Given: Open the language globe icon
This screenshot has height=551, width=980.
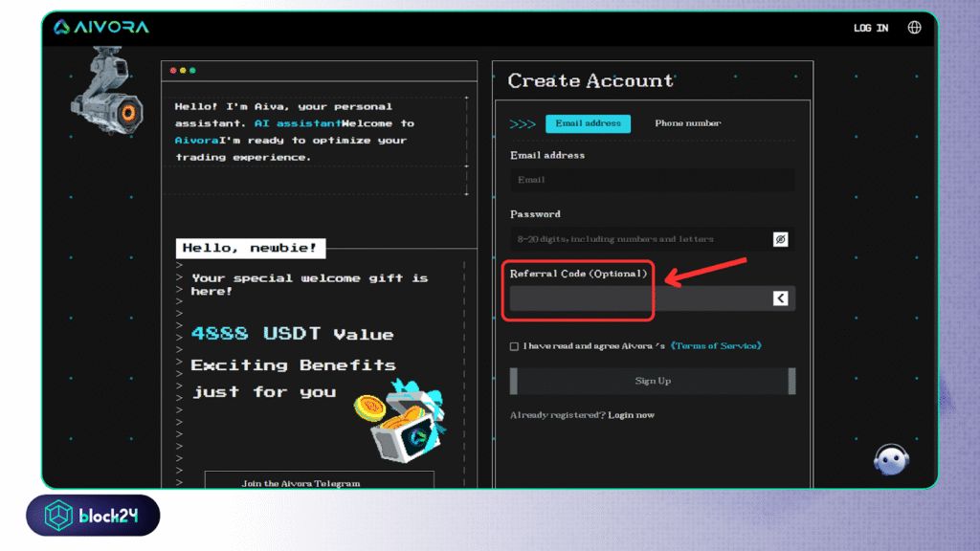Looking at the screenshot, I should [914, 28].
